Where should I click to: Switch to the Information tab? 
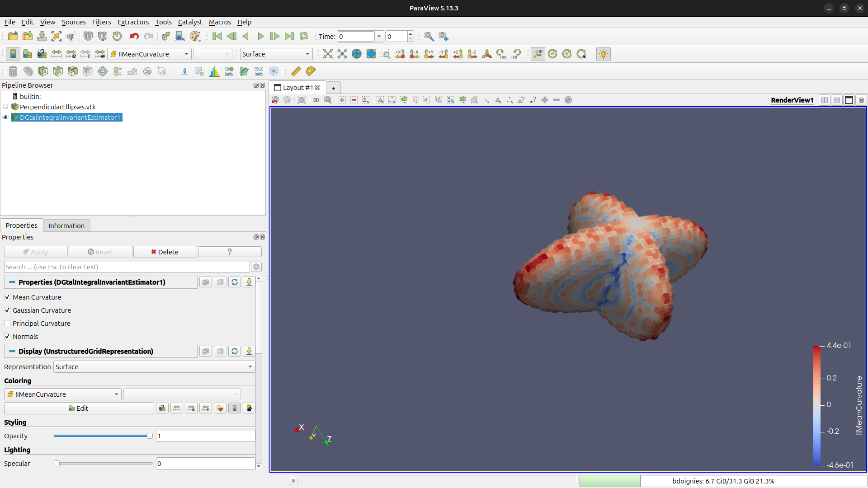(66, 225)
